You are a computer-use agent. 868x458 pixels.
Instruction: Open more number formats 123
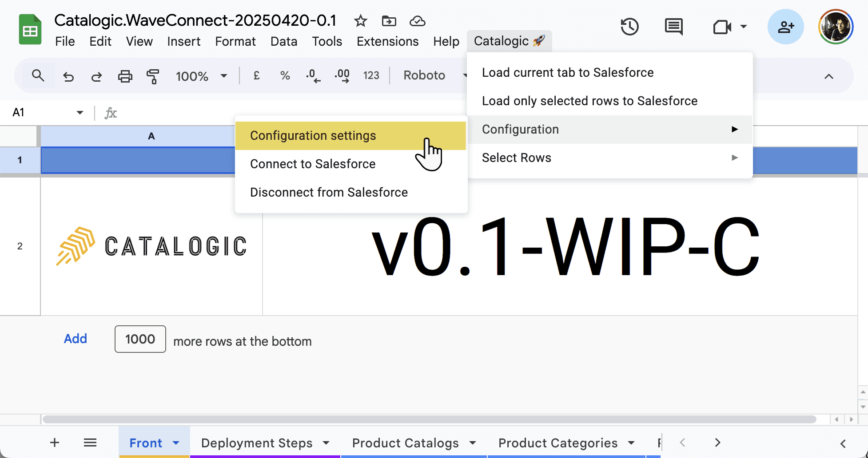pos(371,75)
